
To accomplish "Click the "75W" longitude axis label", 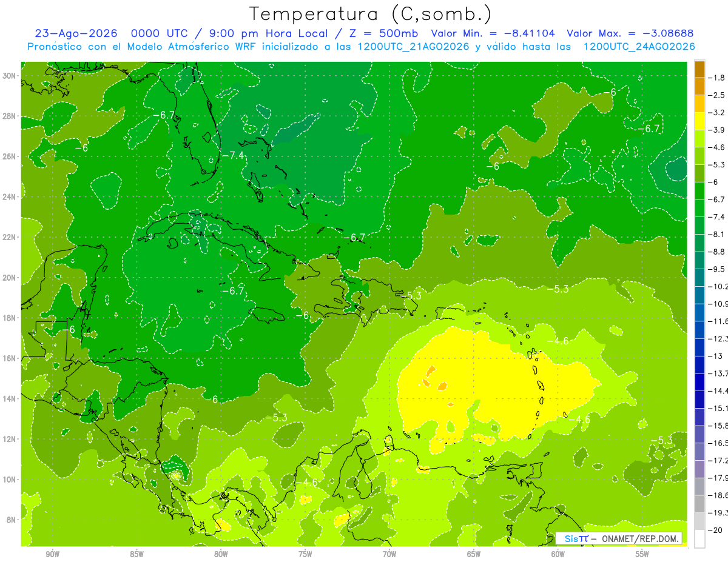I will point(305,554).
